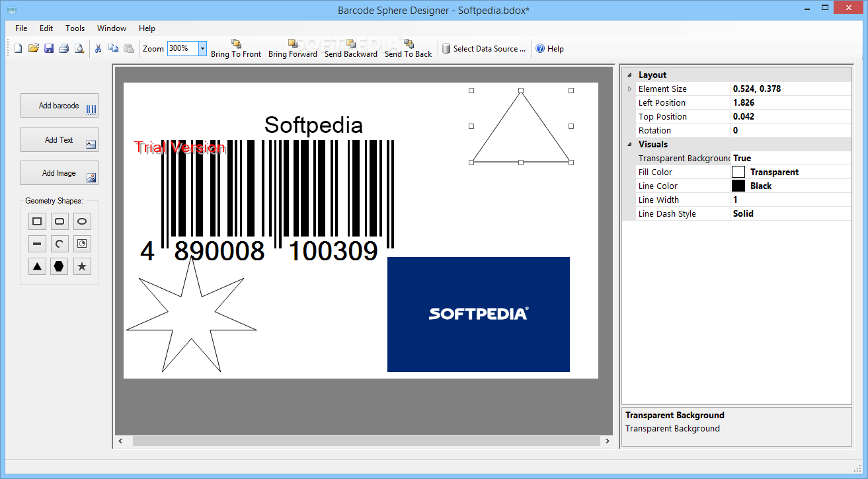Send the selected element backward
Screen dimensions: 868x479
(x=351, y=49)
